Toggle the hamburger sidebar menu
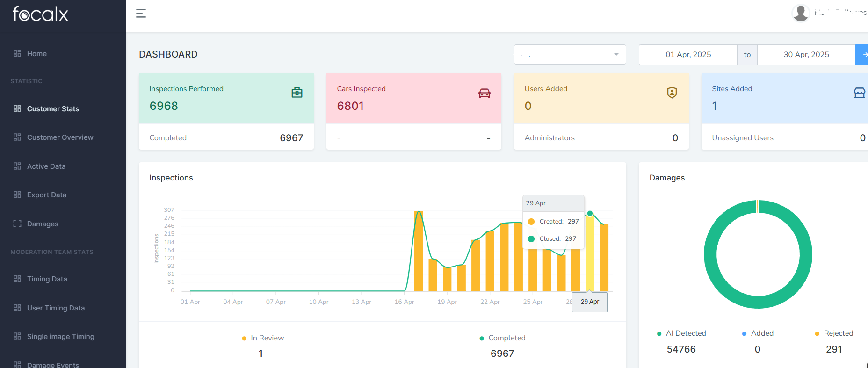 (x=141, y=14)
